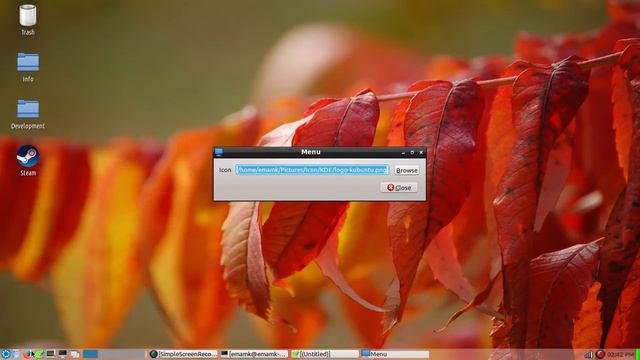This screenshot has width=640, height=360.
Task: Switch to Menu taskbar window entry
Action: point(395,354)
